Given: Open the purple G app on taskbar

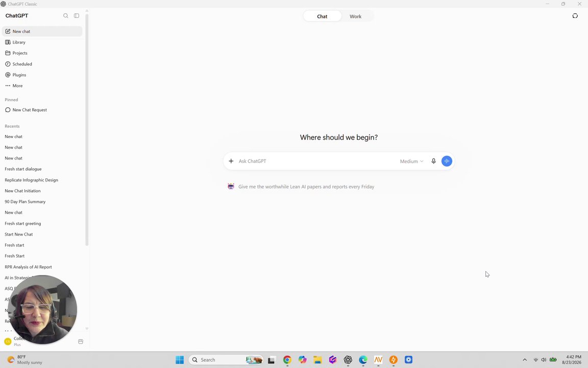Looking at the screenshot, I should pyautogui.click(x=333, y=360).
